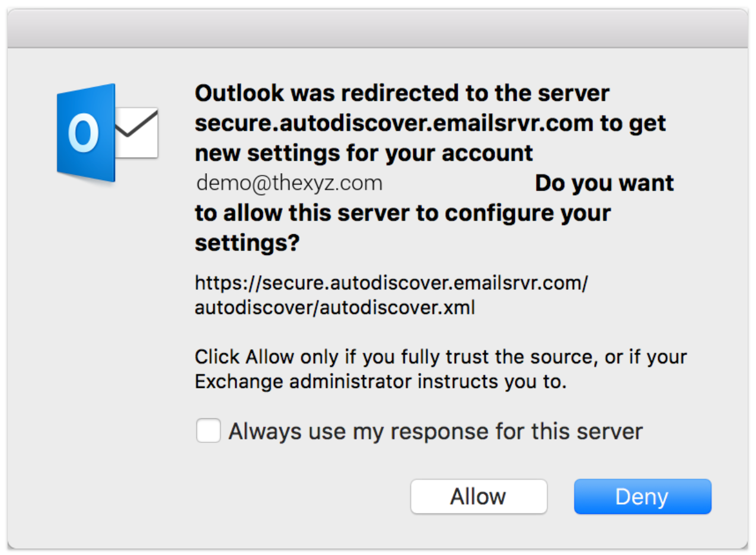This screenshot has width=756, height=555.
Task: Click the bold secure.autodiscover.emailsrvr.com server name
Action: [394, 123]
